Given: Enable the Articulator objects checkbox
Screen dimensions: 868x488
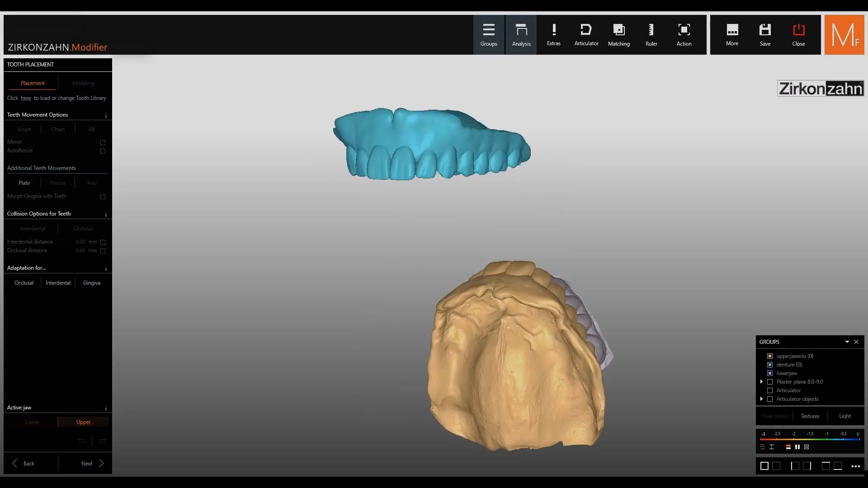Looking at the screenshot, I should click(x=770, y=399).
